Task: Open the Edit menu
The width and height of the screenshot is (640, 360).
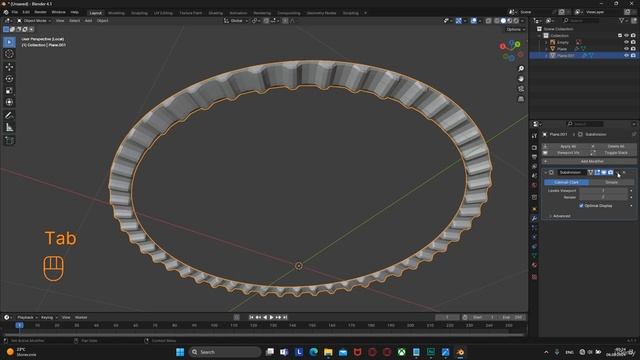Action: point(26,12)
